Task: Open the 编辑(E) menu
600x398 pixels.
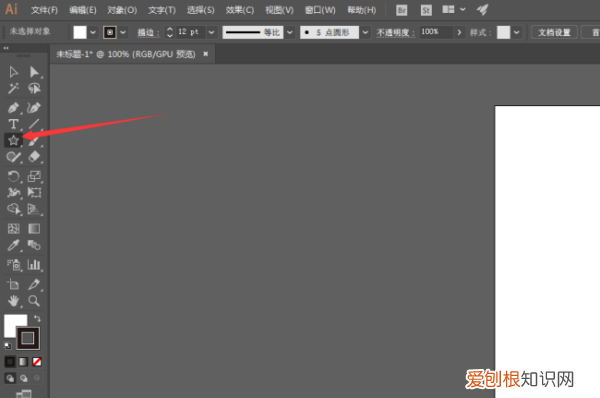Action: click(x=83, y=10)
